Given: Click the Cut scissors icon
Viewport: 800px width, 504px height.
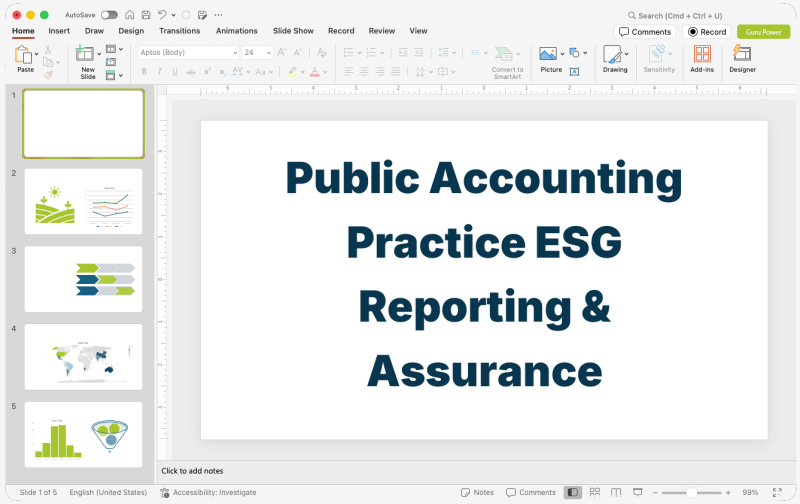Looking at the screenshot, I should [x=48, y=49].
